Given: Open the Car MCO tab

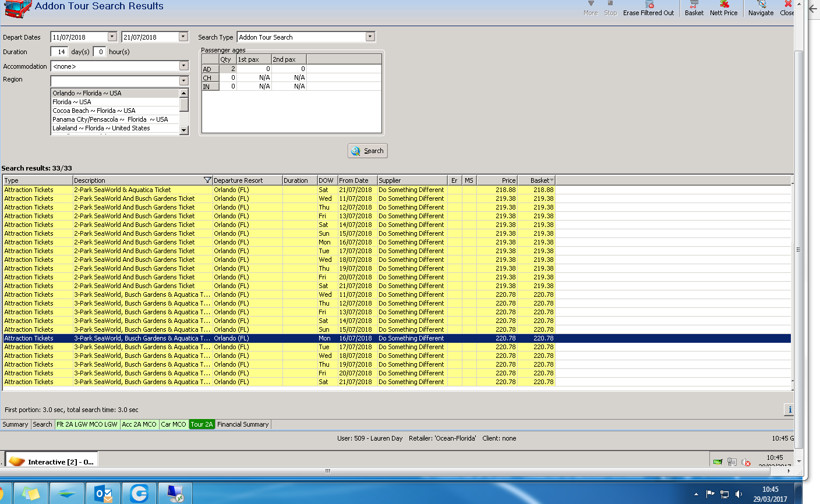Looking at the screenshot, I should pos(174,424).
